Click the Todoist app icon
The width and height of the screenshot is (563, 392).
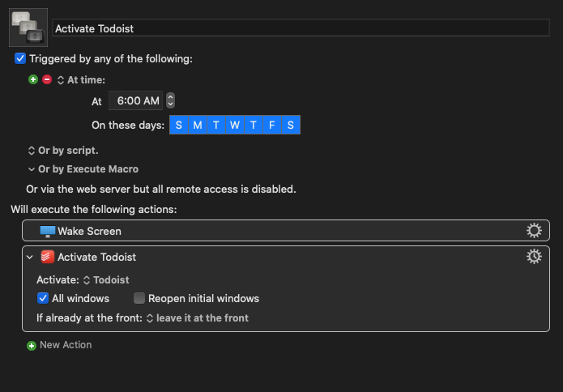pyautogui.click(x=48, y=257)
